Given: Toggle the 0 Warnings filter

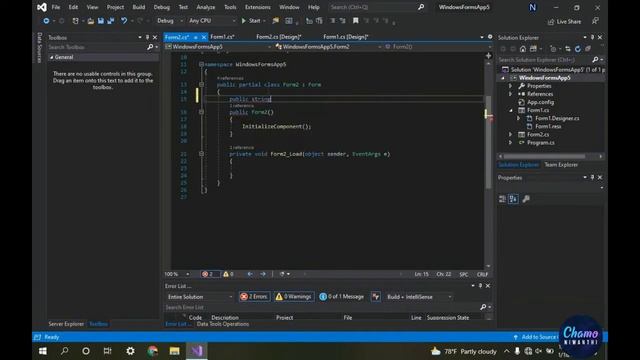Looking at the screenshot, I should 293,297.
